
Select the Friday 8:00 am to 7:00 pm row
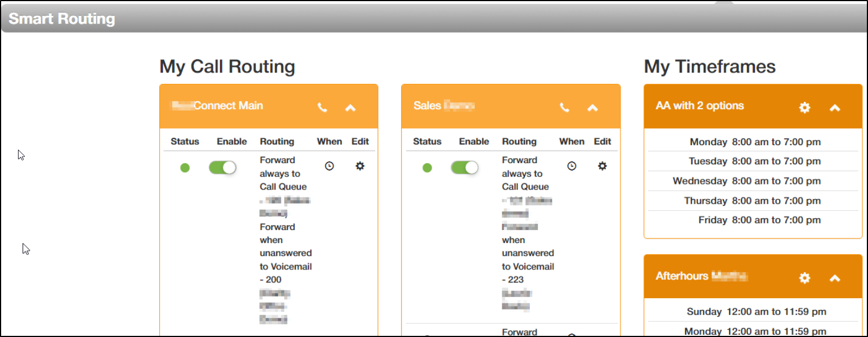[x=753, y=220]
